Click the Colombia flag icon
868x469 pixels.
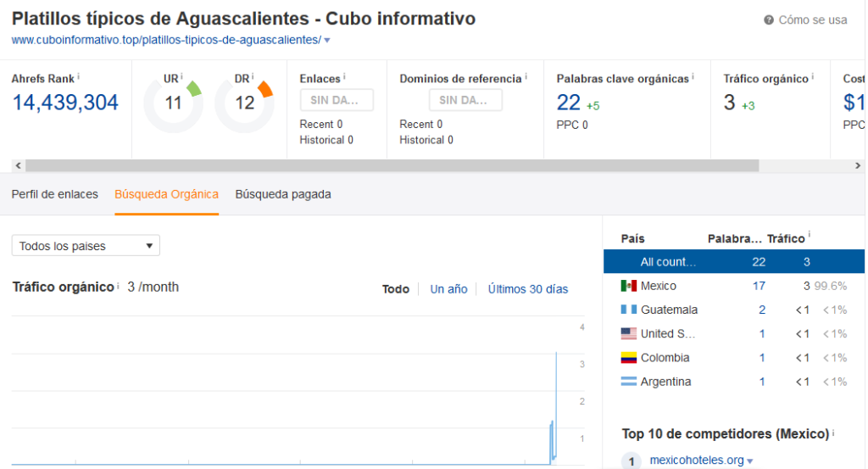click(628, 358)
